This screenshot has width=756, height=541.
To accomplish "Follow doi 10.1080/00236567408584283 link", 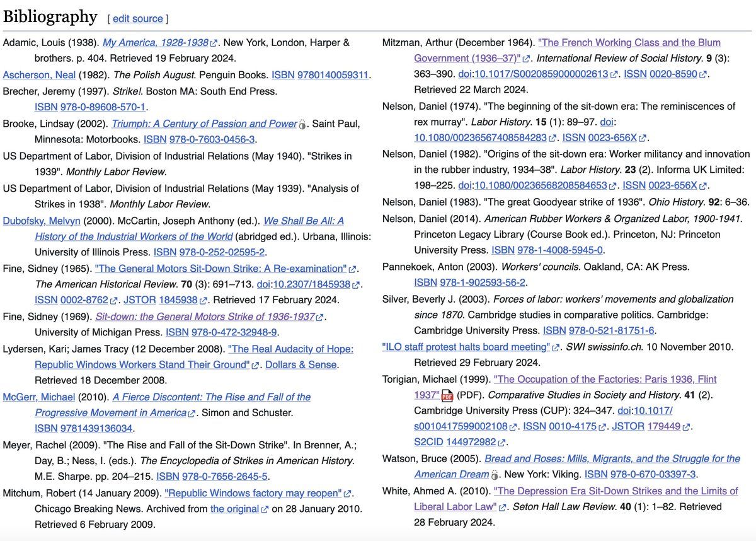I will [480, 137].
